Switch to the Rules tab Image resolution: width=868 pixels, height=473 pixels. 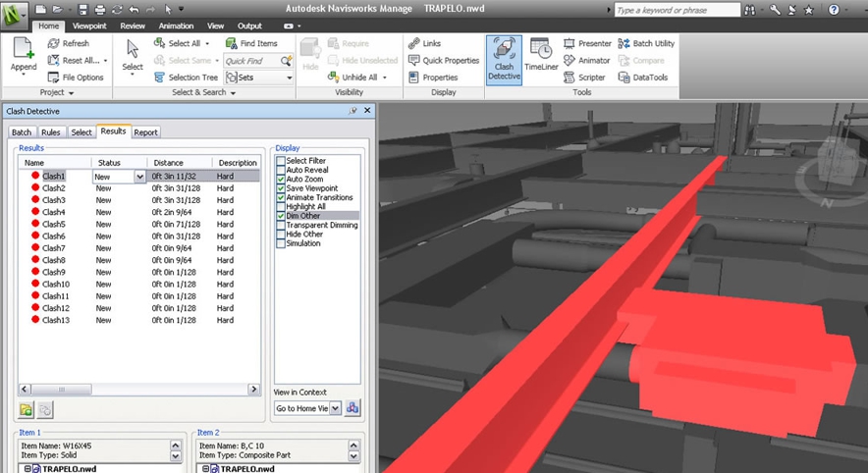click(50, 132)
